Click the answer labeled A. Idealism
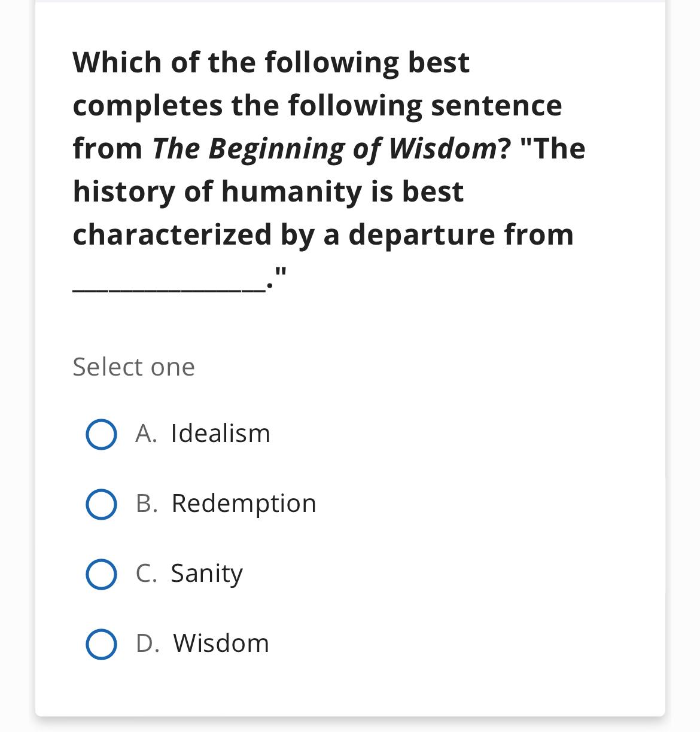Screen dimensions: 700x732 [202, 433]
